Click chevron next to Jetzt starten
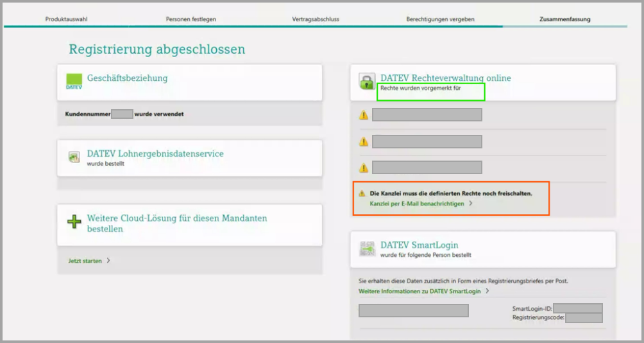 108,261
